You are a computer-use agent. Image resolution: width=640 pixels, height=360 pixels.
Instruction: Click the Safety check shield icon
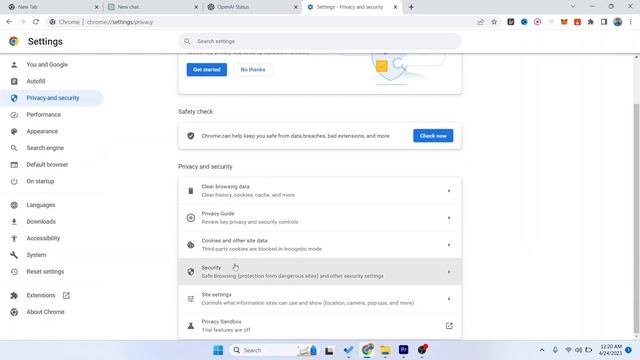click(191, 136)
